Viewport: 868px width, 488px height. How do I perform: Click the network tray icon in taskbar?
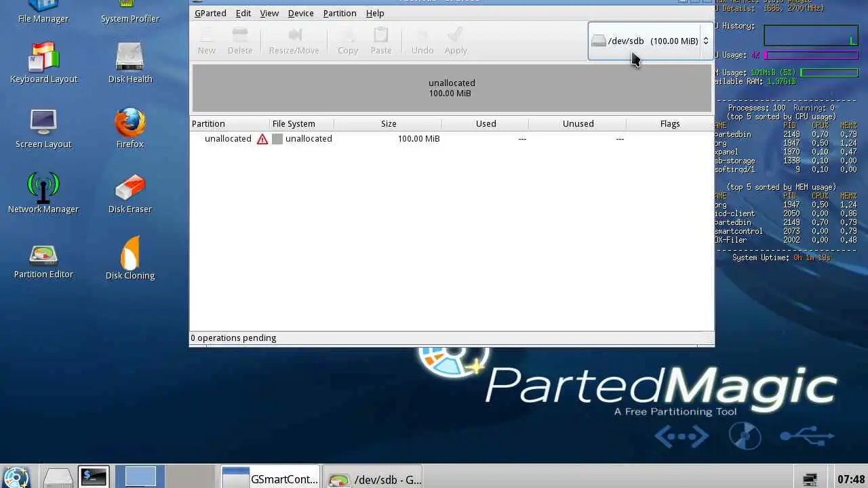click(x=810, y=479)
